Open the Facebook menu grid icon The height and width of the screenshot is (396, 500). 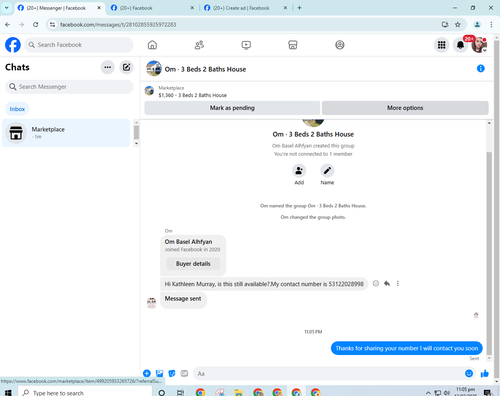(x=442, y=45)
